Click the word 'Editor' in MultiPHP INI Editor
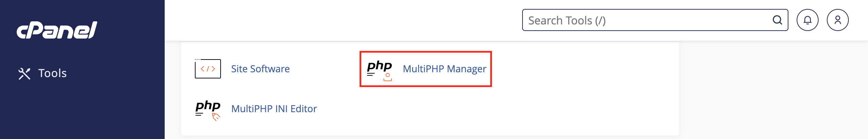 (304, 109)
